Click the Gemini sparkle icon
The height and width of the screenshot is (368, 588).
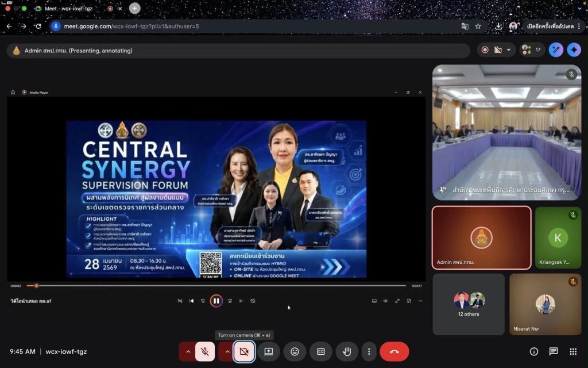pos(574,50)
